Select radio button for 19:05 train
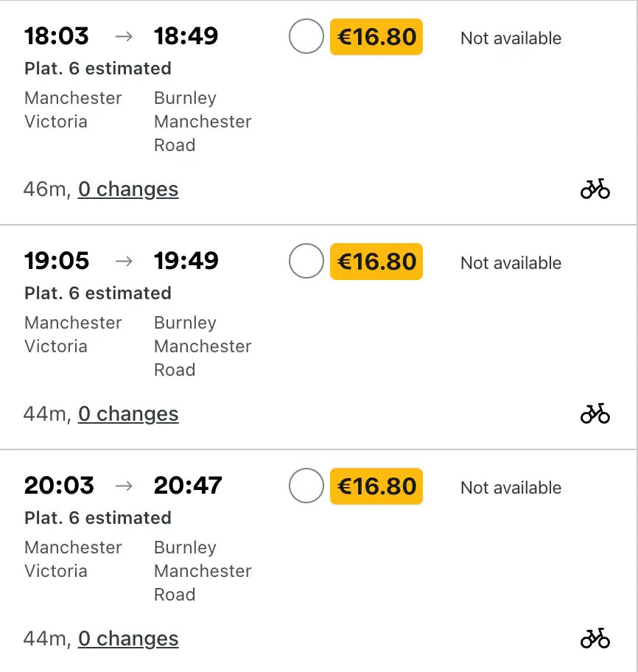This screenshot has width=638, height=672. tap(306, 261)
